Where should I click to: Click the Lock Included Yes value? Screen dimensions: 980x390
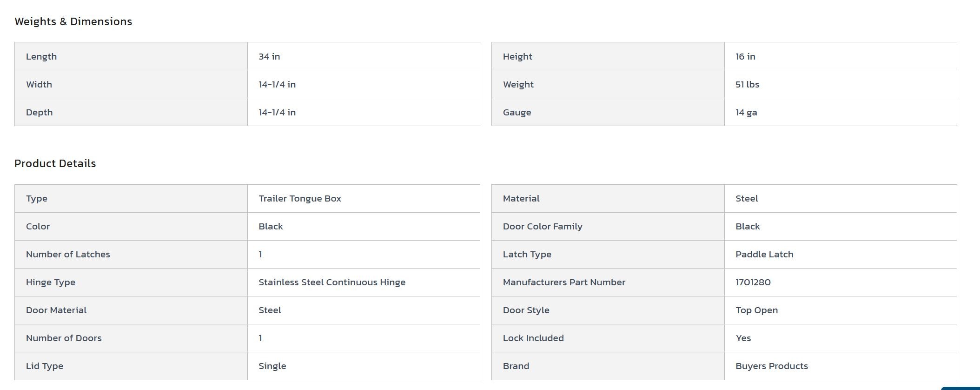pos(743,338)
